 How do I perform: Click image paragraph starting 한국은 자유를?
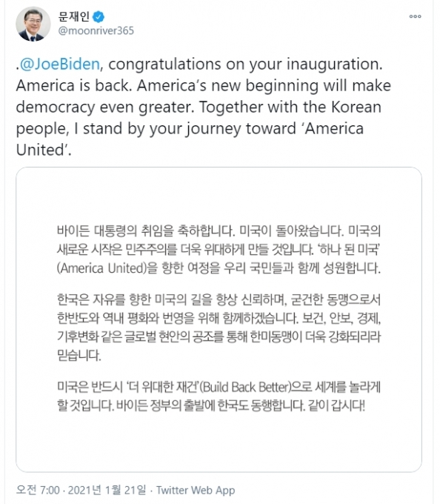[219, 327]
